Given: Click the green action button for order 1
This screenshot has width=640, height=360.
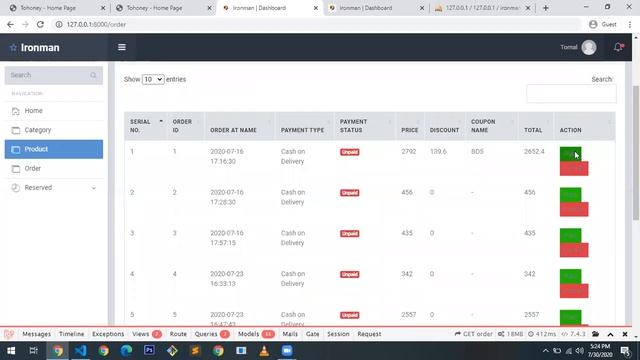Looking at the screenshot, I should 570,154.
